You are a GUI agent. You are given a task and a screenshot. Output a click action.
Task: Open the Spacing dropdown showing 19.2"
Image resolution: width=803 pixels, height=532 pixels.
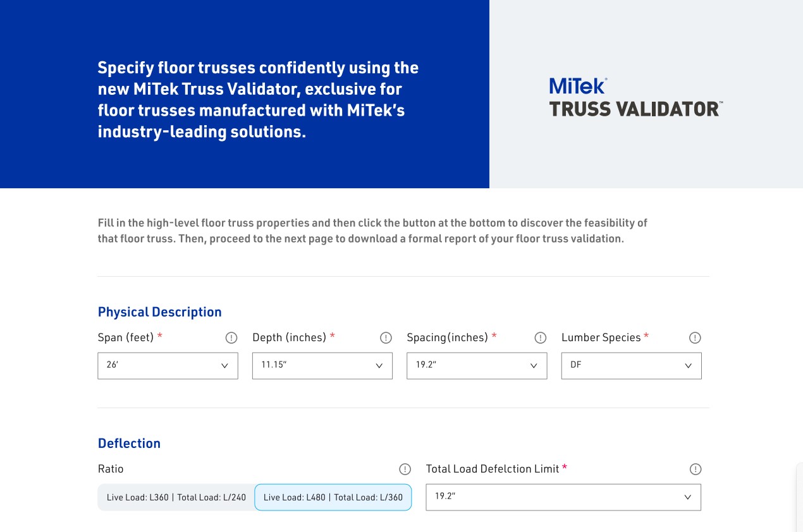(x=477, y=366)
